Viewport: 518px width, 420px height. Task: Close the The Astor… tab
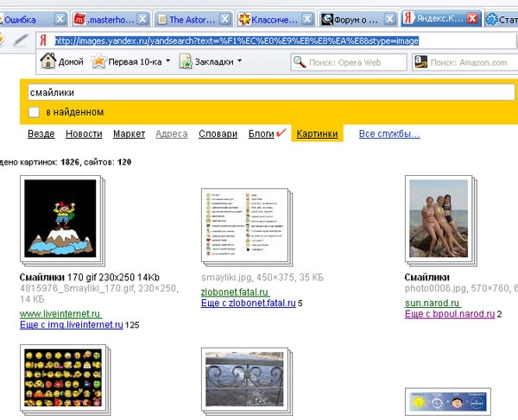point(225,20)
